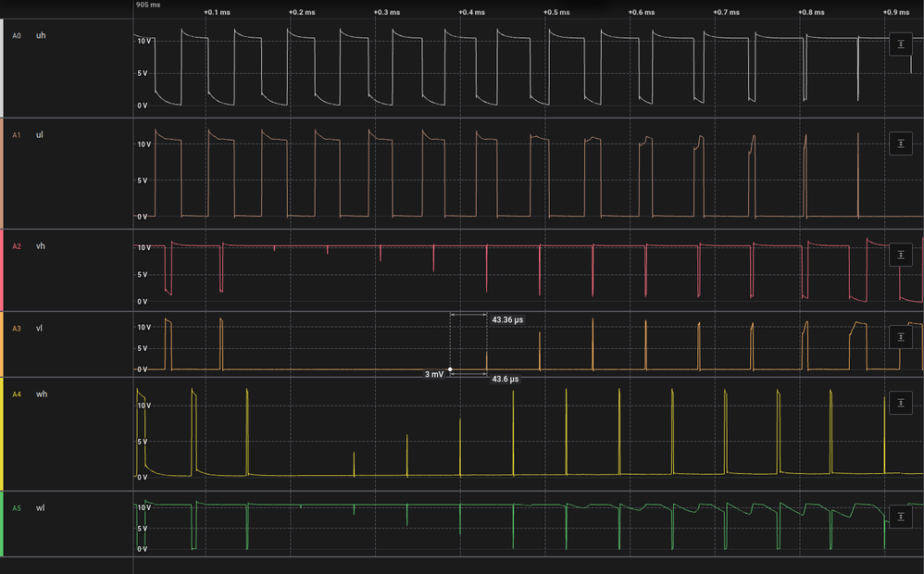Click the '10 V' axis label on channel wh
Viewport: 924px width, 574px height.
[x=144, y=406]
